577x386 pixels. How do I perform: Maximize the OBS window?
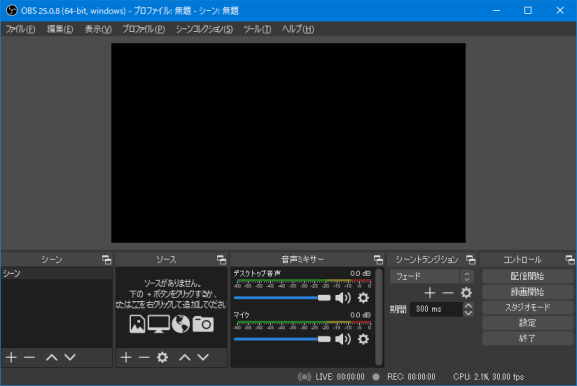click(528, 10)
